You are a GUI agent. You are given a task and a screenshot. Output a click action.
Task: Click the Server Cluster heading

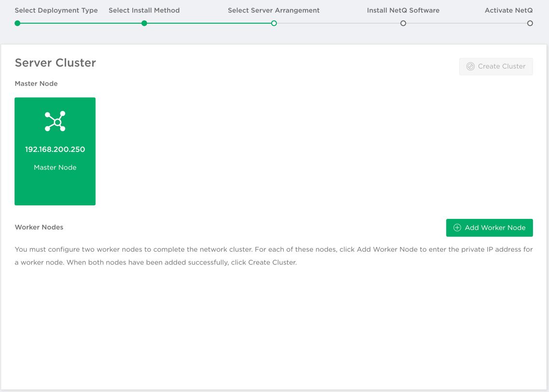tap(55, 63)
